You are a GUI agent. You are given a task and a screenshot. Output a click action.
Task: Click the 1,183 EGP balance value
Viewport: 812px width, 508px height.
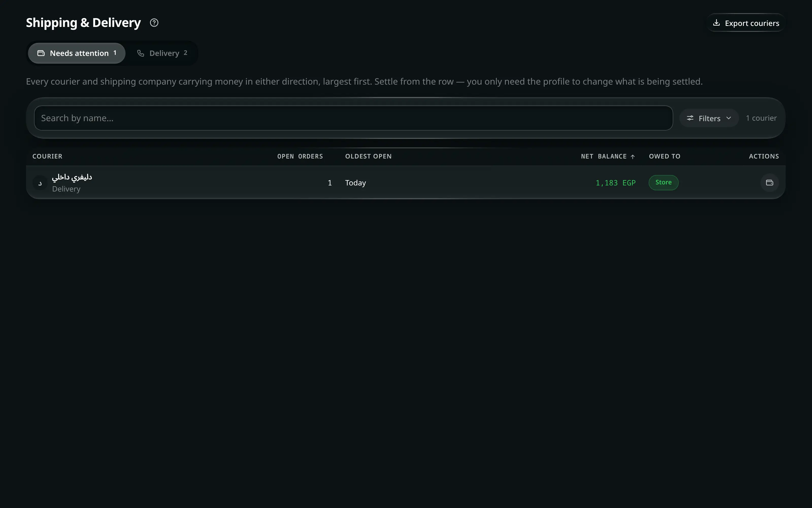point(616,183)
